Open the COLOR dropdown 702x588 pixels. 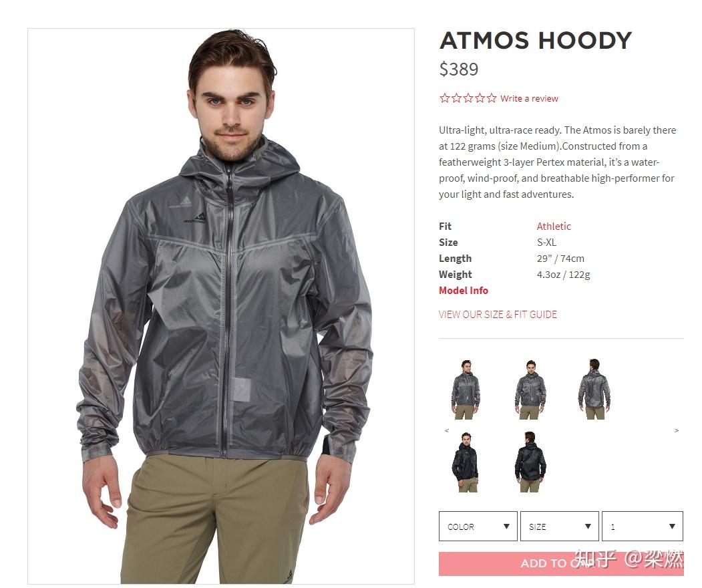click(478, 527)
